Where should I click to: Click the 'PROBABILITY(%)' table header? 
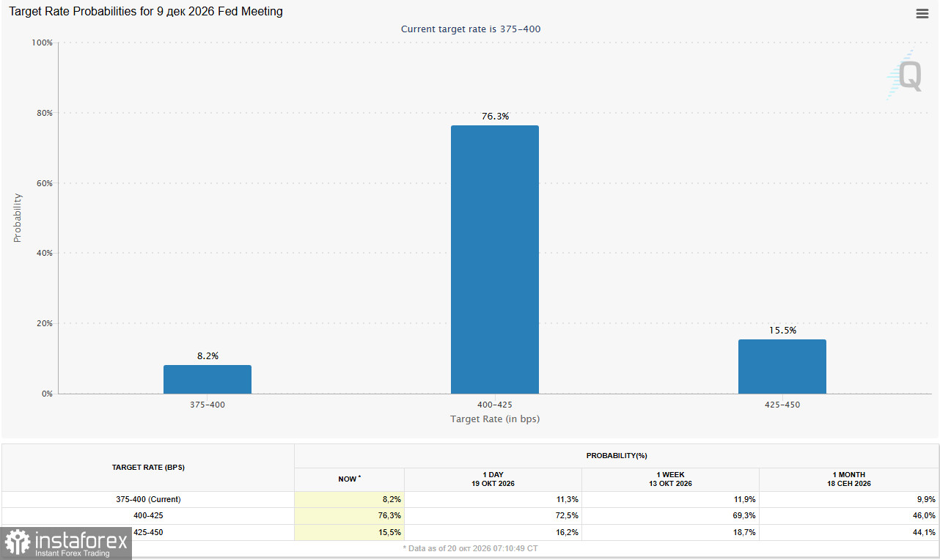(x=617, y=456)
